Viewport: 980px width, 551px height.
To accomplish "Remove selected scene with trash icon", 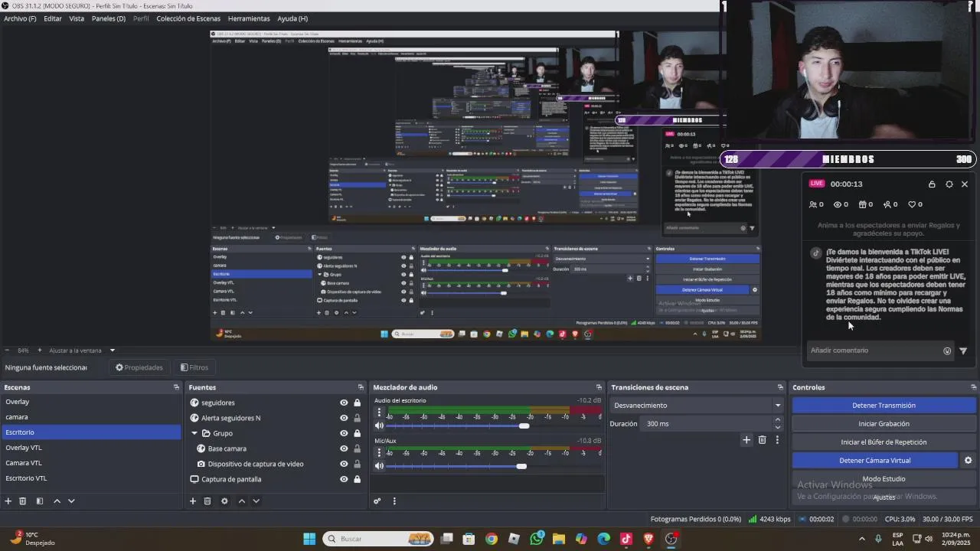I will point(23,501).
